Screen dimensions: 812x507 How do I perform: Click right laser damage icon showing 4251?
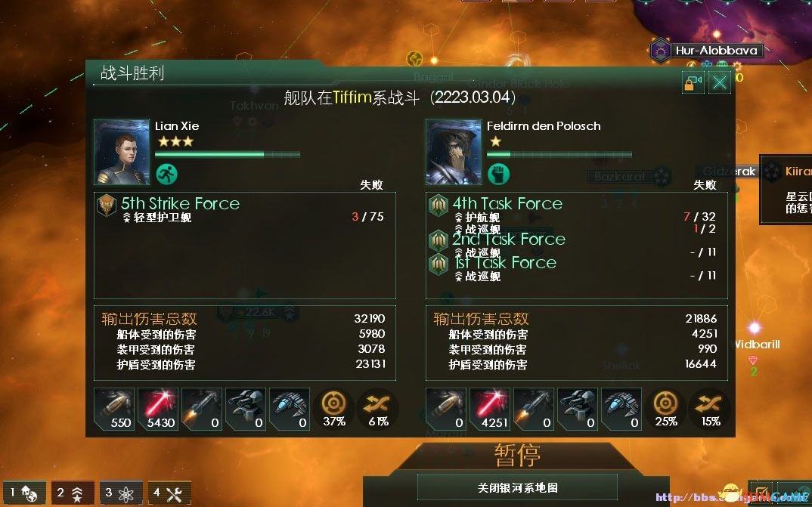[490, 410]
